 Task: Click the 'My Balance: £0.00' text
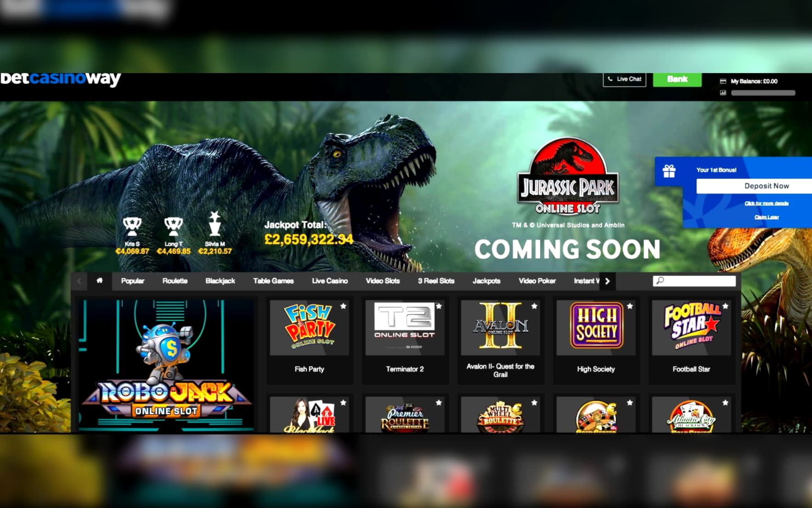coord(754,81)
